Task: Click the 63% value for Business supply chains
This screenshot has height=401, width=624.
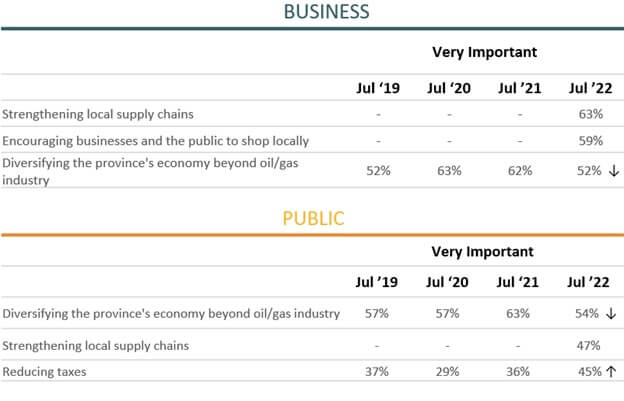Action: coord(591,114)
